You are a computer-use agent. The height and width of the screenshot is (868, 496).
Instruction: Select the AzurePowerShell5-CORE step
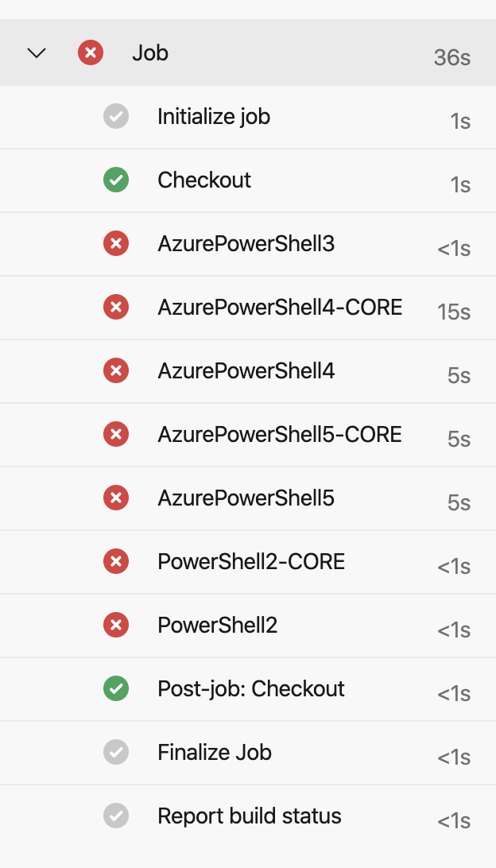279,434
